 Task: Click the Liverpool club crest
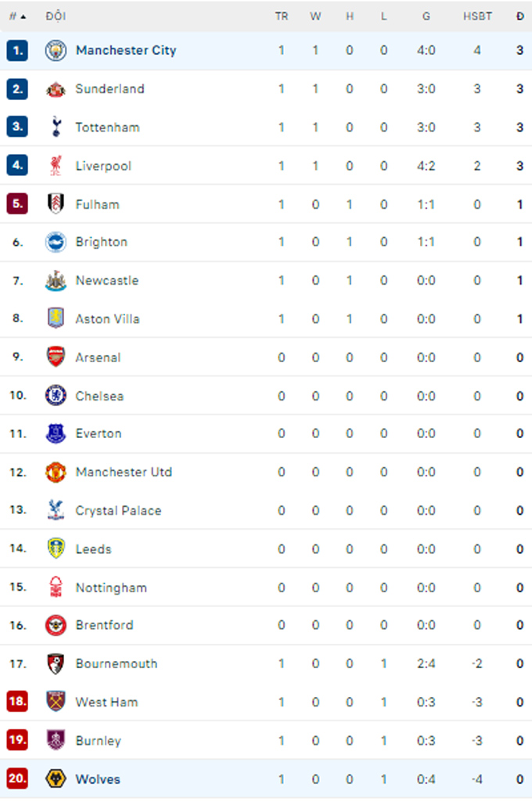(x=56, y=165)
